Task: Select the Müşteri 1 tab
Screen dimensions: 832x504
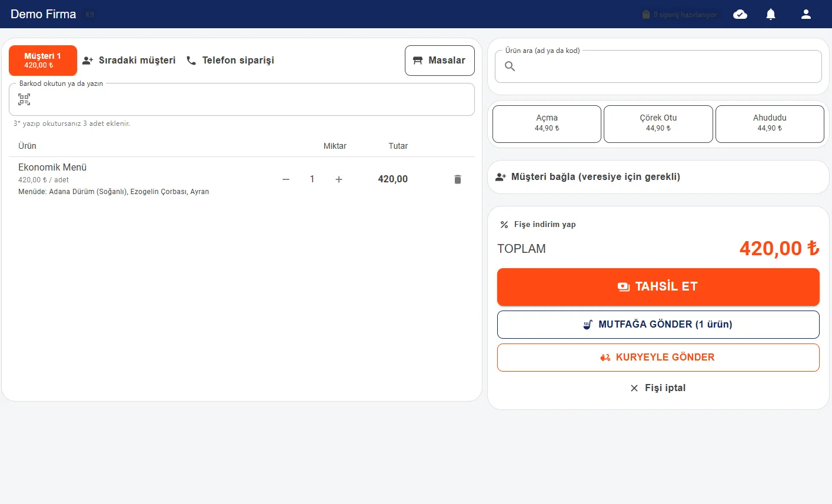Action: click(x=43, y=61)
